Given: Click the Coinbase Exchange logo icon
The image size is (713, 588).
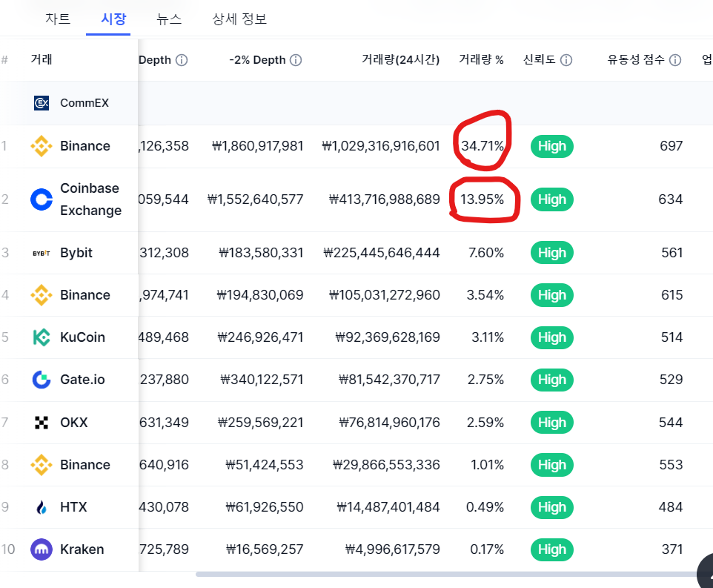Looking at the screenshot, I should coord(42,199).
